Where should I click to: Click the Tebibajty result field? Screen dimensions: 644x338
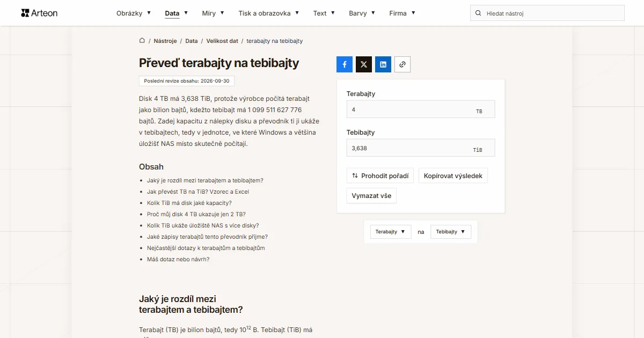421,148
